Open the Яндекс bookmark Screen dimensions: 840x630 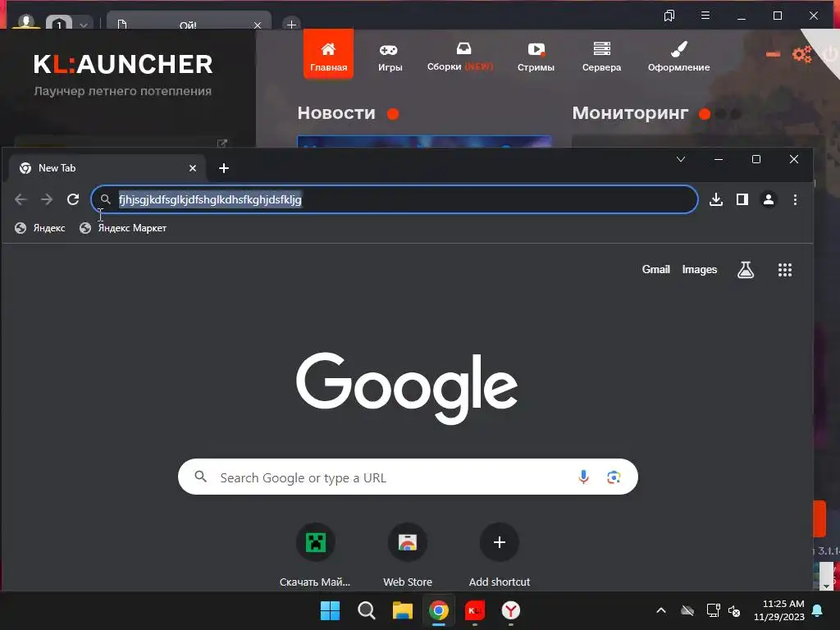point(40,228)
